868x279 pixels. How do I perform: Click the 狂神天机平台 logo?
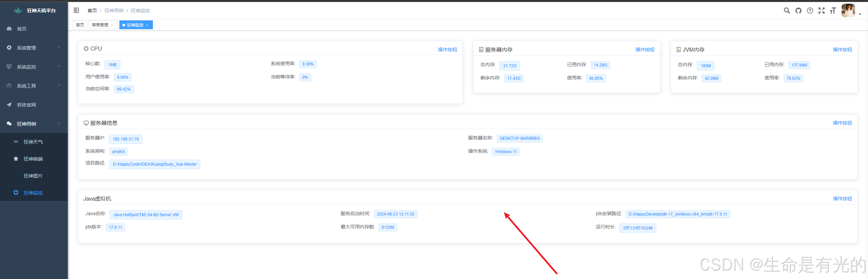[18, 11]
